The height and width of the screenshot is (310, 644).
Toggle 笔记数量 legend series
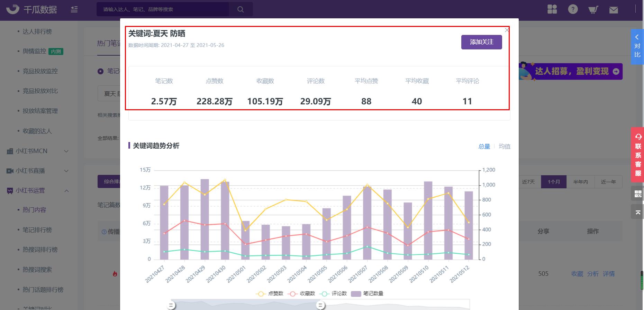pyautogui.click(x=367, y=293)
